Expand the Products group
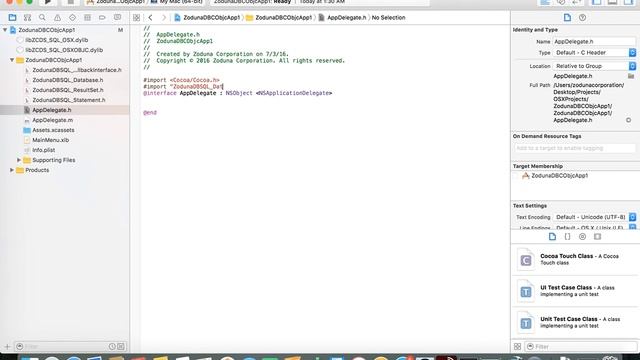This screenshot has width=640, height=360. 12,170
